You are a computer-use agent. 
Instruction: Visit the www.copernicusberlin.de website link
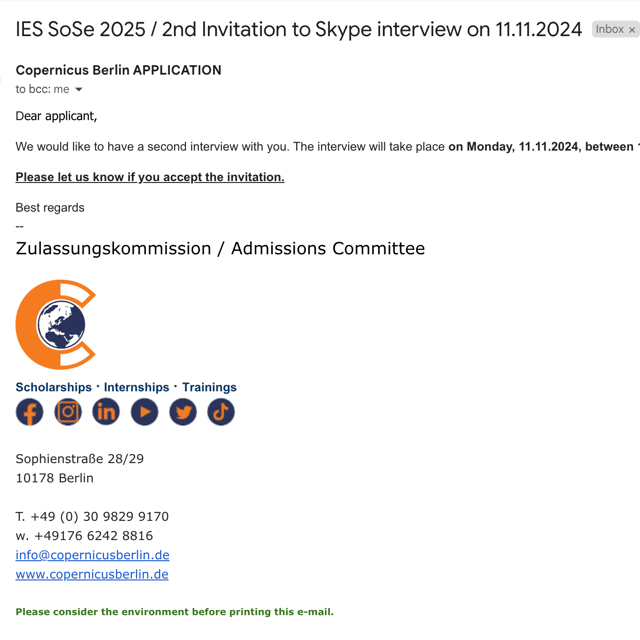tap(92, 574)
